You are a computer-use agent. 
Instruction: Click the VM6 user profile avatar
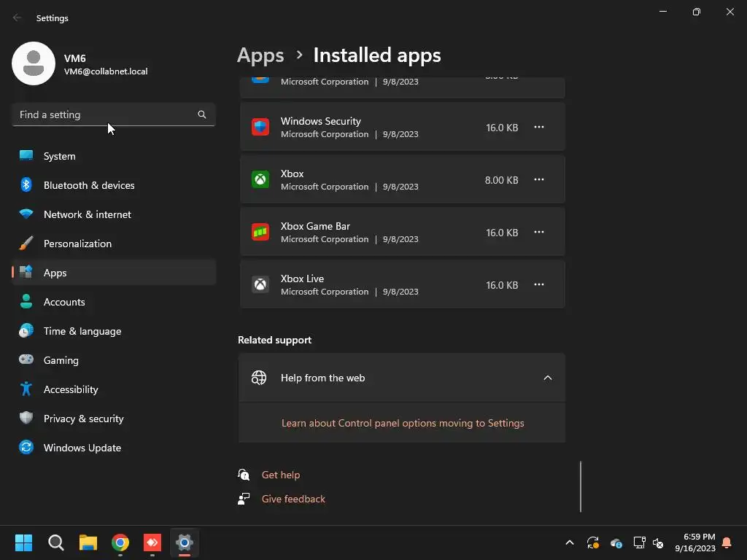click(34, 63)
